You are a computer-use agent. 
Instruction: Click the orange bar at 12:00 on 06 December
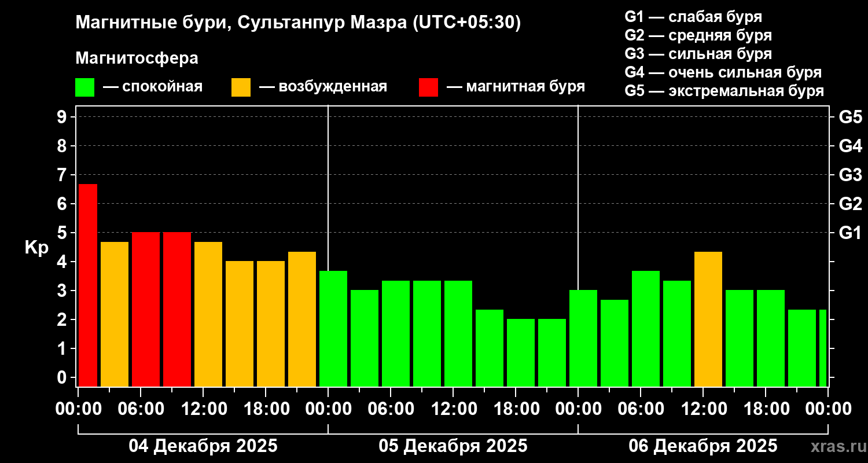pos(708,319)
